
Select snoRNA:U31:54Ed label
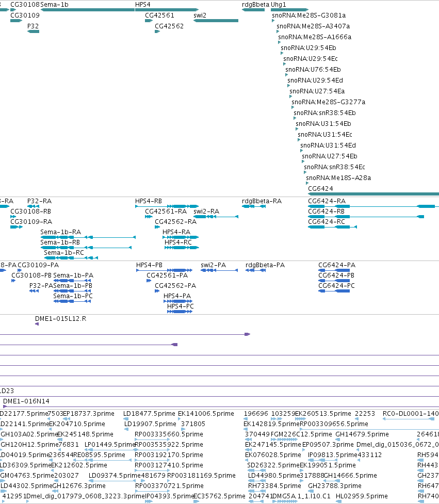pos(328,145)
